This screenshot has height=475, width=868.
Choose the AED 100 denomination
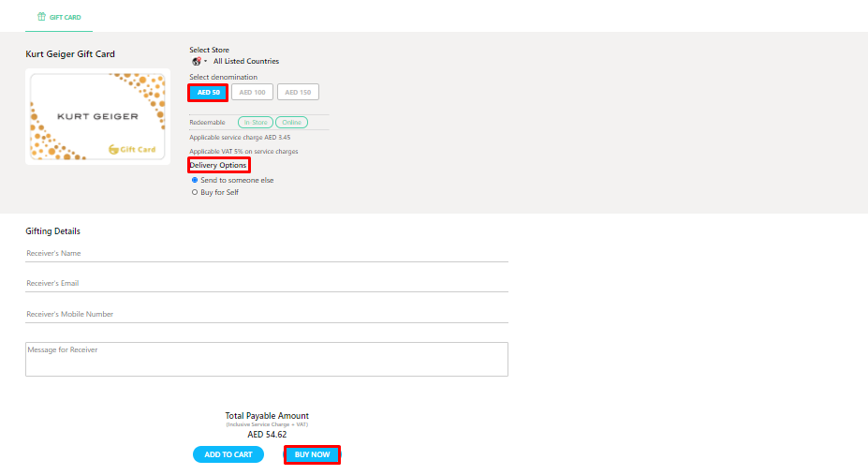point(253,93)
